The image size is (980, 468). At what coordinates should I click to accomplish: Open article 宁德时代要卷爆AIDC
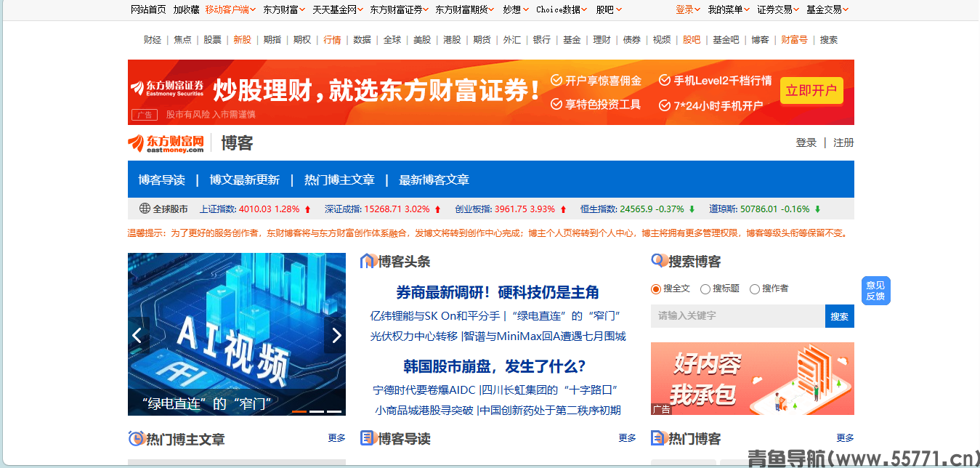click(x=424, y=390)
